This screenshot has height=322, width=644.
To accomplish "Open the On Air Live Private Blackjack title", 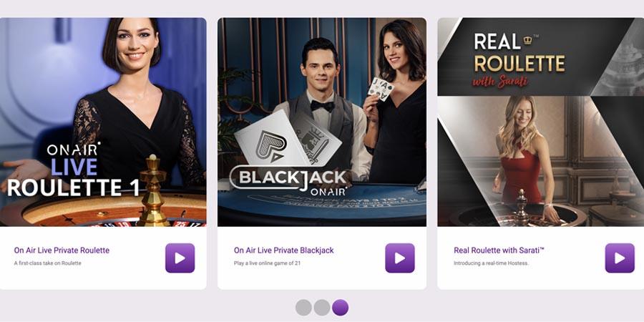I will tap(284, 250).
